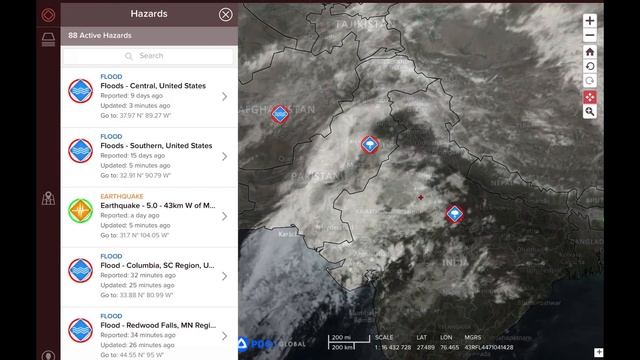Image resolution: width=640 pixels, height=360 pixels.
Task: Click the previous extent arrow button
Action: coord(589,66)
